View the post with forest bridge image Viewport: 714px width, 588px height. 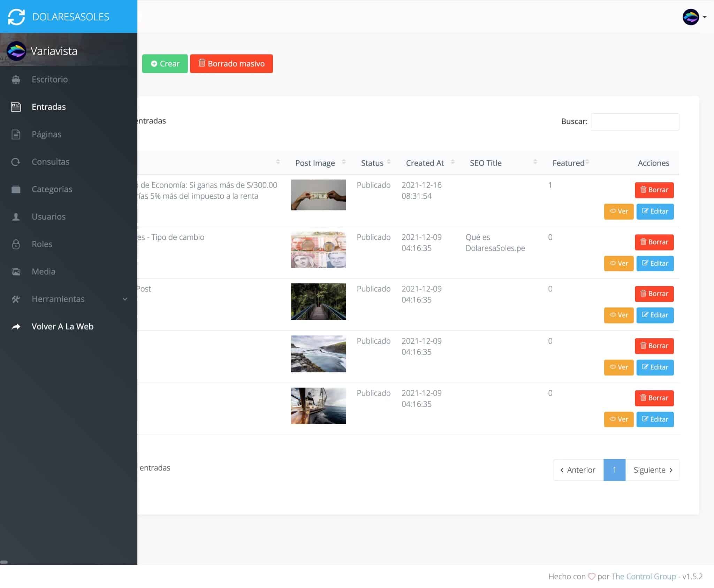pos(619,315)
